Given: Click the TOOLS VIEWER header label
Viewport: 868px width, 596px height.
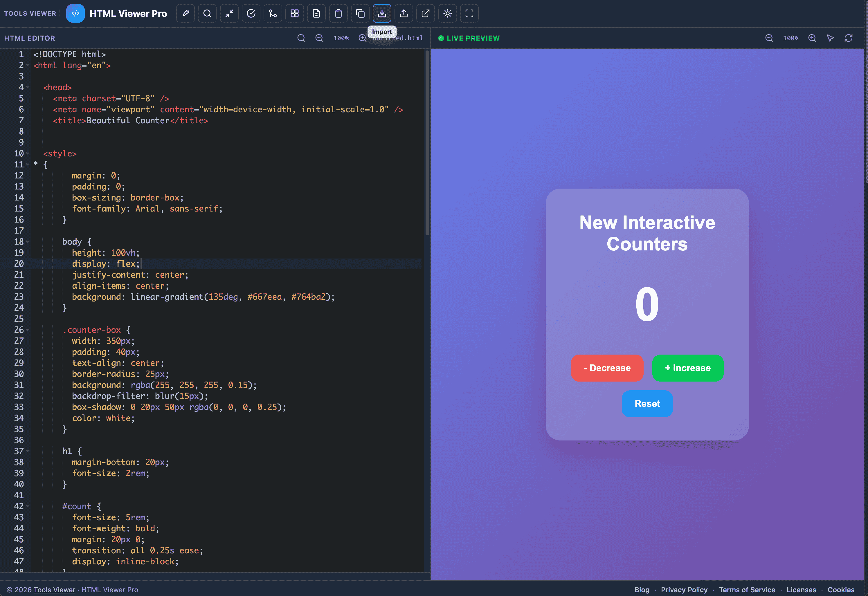Looking at the screenshot, I should click(x=30, y=13).
